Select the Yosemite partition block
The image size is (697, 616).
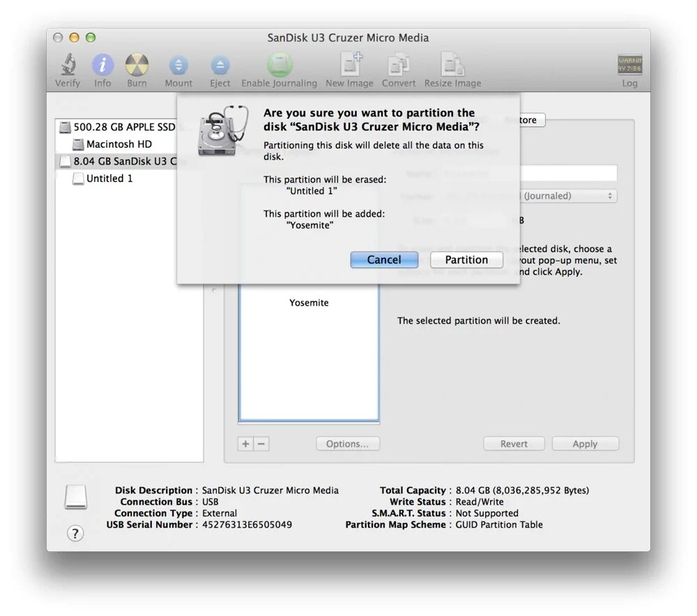[309, 353]
